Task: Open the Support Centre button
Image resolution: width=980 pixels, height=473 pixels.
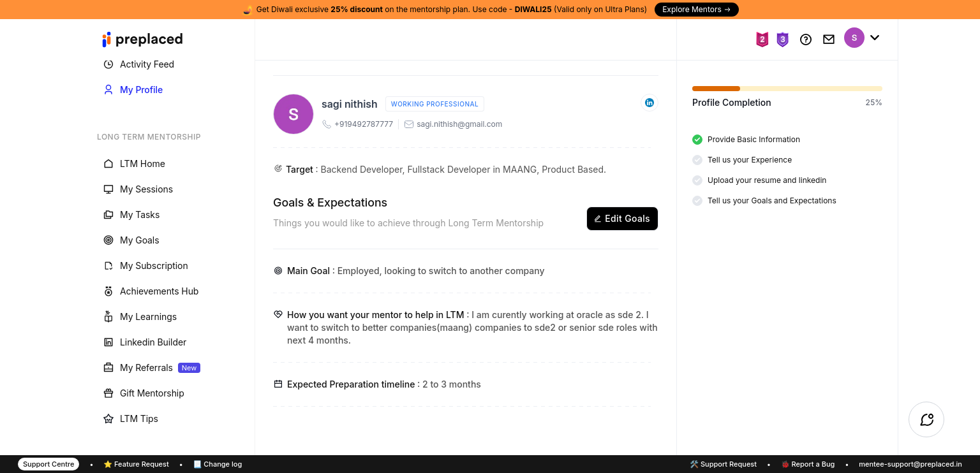Action: [48, 464]
